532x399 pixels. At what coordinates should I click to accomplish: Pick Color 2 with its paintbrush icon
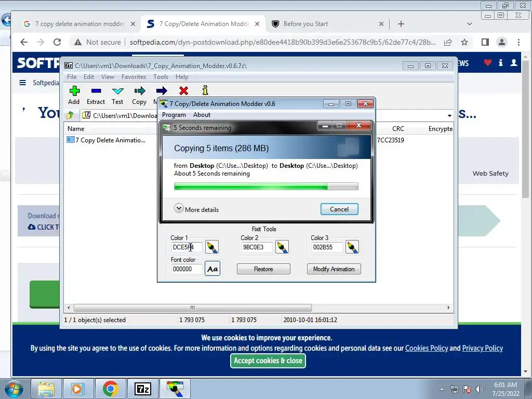282,247
